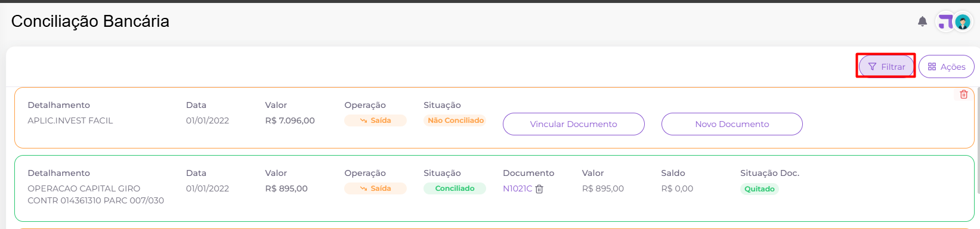Click the Saída badge of the R$ 7.096,00 entry
The height and width of the screenshot is (229, 980).
375,120
